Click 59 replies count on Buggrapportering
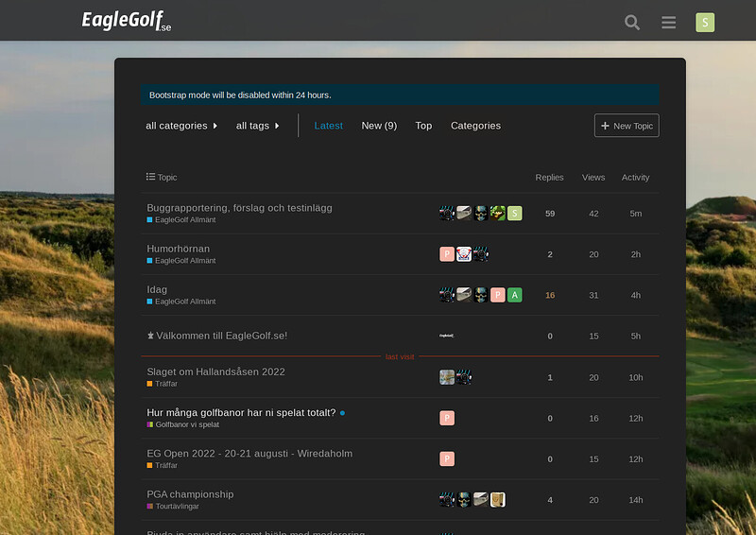 tap(550, 214)
